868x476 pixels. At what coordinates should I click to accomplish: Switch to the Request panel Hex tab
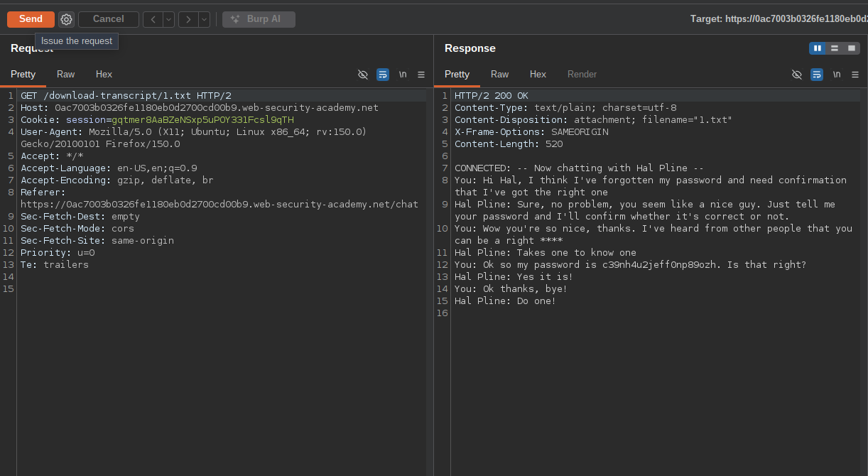pyautogui.click(x=104, y=74)
